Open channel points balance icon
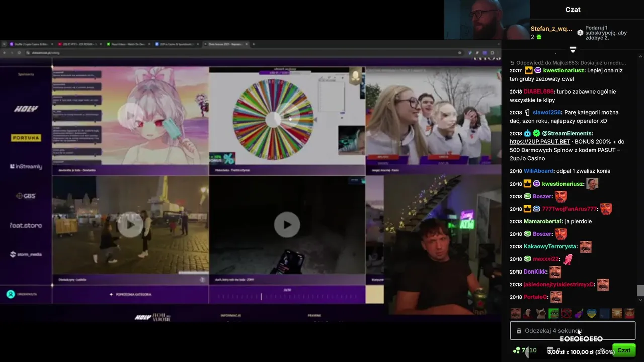Screen dimensions: 644x362 click(516, 350)
